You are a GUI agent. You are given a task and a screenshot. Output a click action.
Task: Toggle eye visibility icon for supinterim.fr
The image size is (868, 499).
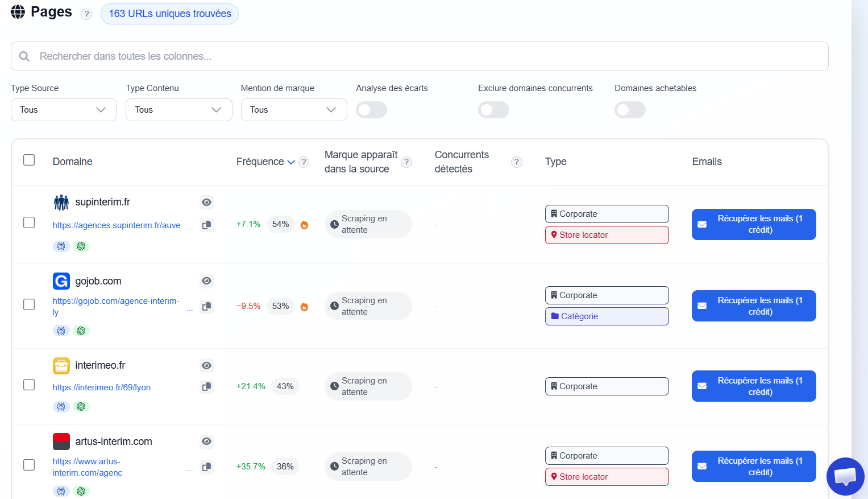pos(207,202)
